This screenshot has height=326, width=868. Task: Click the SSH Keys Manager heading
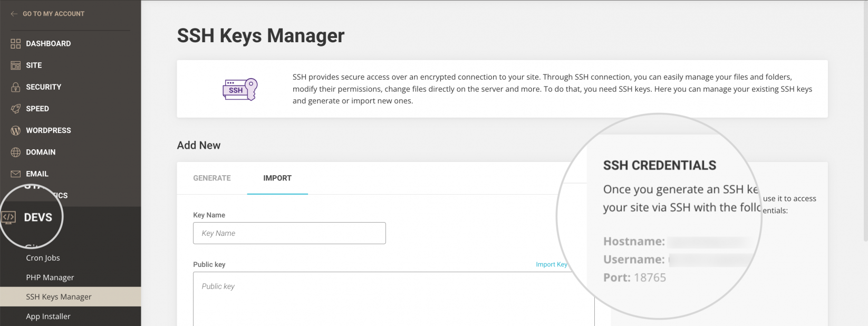coord(261,36)
